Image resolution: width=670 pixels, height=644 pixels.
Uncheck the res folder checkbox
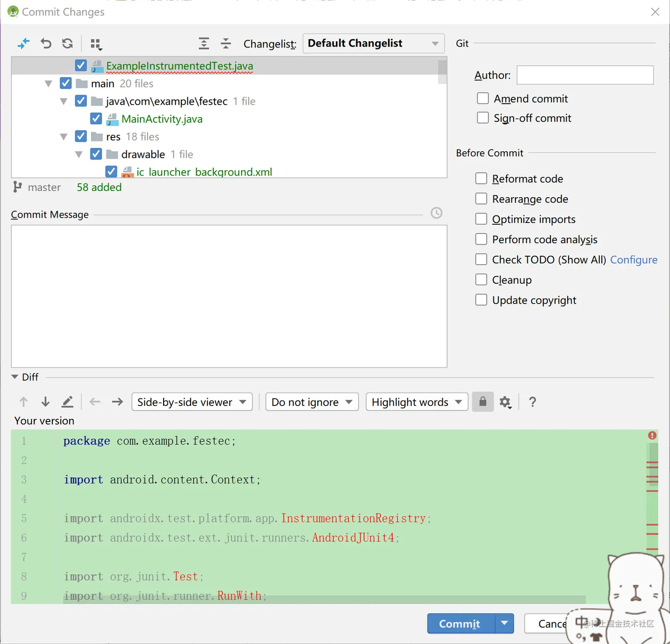click(x=81, y=137)
